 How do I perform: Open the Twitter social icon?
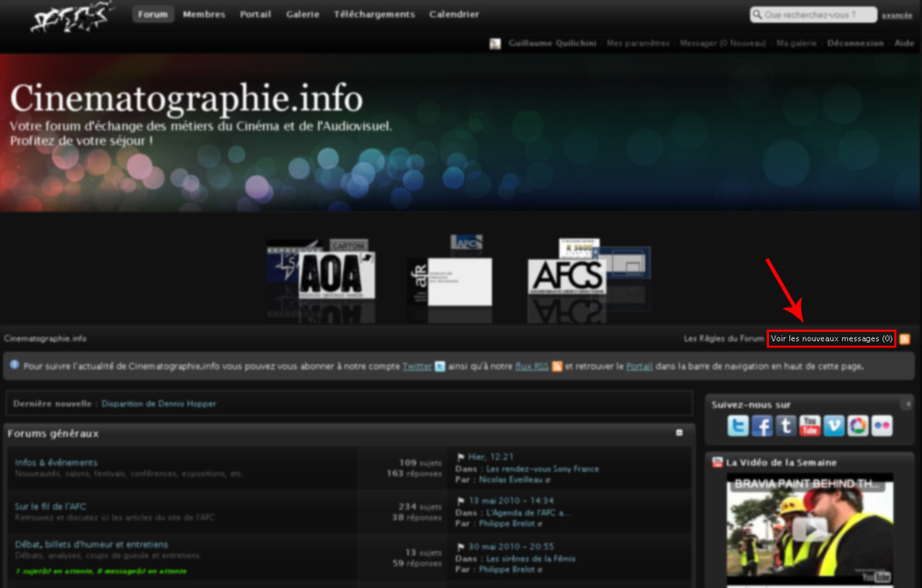point(738,426)
